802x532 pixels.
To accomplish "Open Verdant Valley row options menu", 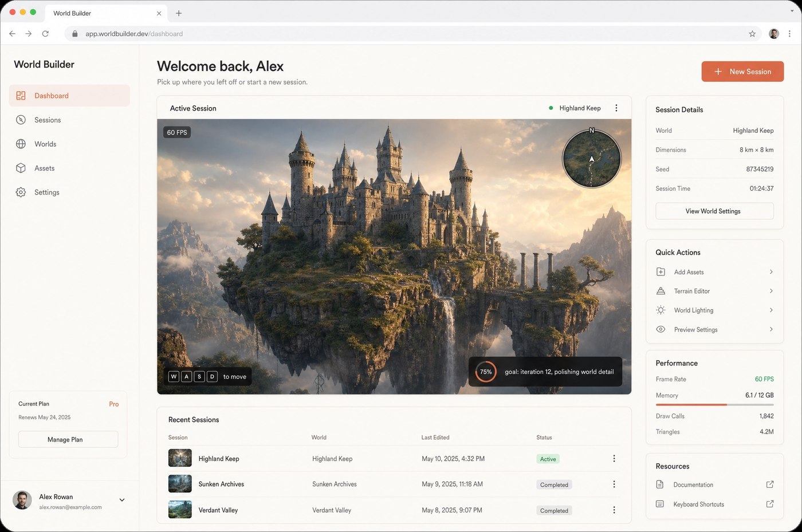I will [614, 510].
